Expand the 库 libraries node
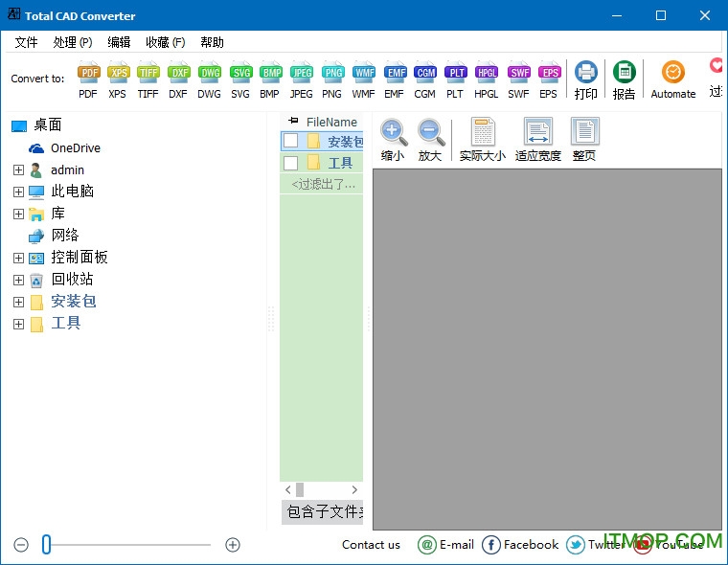This screenshot has width=728, height=565. 18,214
